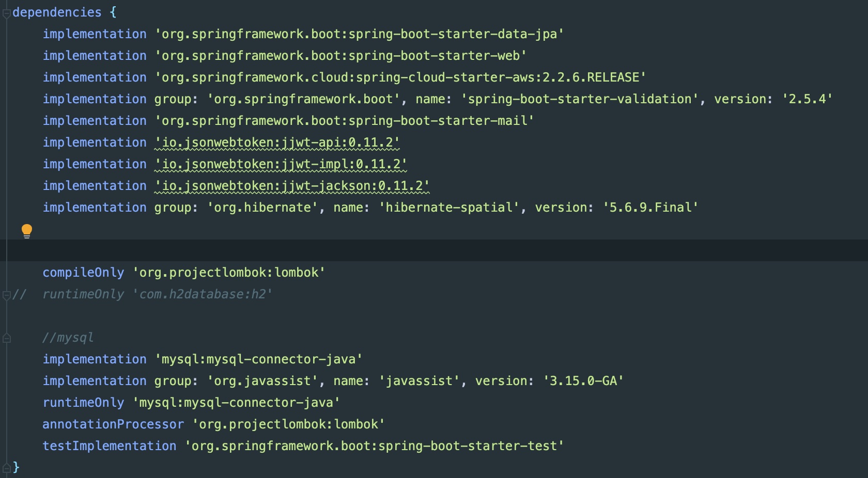This screenshot has height=478, width=868.
Task: Click 'spring-boot-starter-test' dependency string
Action: [x=374, y=446]
